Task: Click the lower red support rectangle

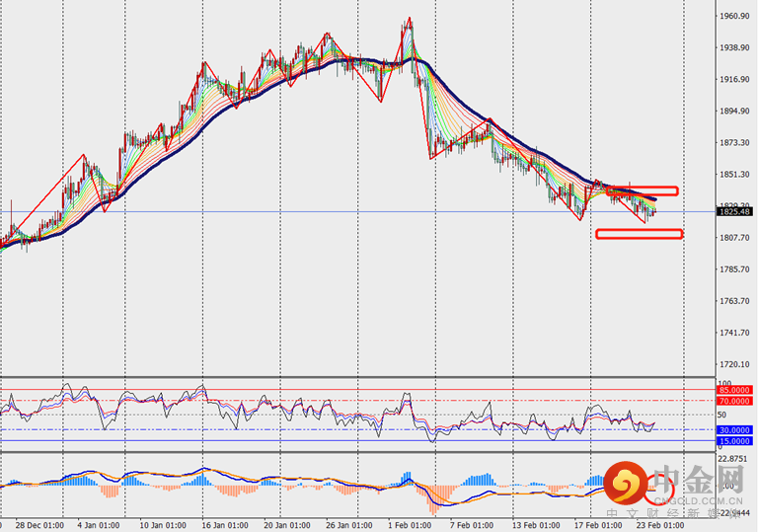Action: pos(639,234)
